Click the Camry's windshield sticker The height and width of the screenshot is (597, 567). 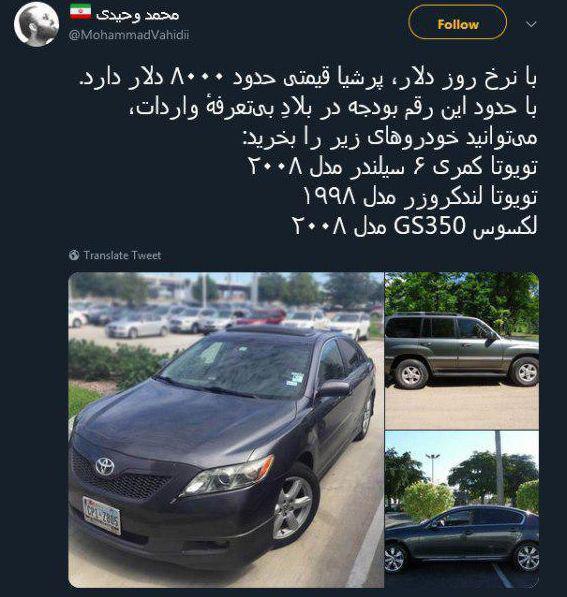click(294, 380)
